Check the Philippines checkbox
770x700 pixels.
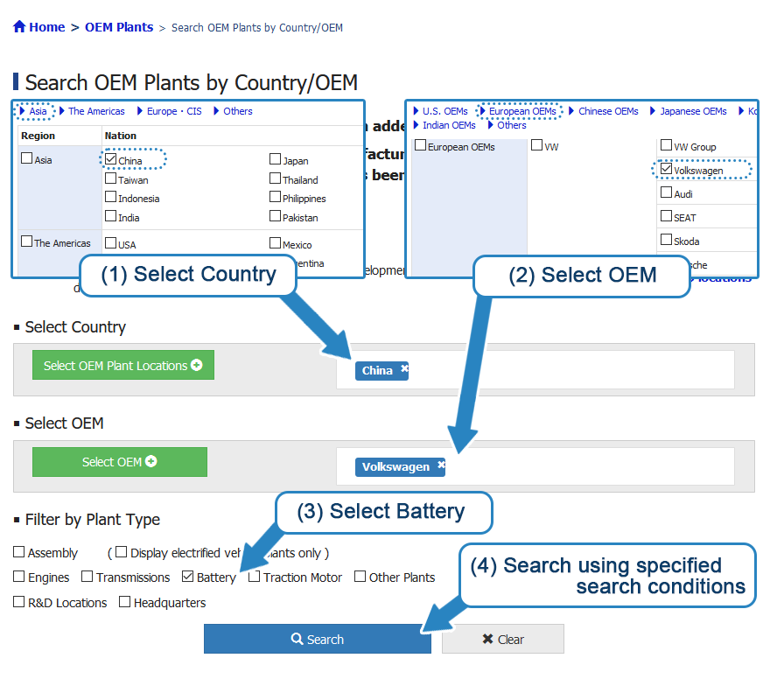[275, 197]
